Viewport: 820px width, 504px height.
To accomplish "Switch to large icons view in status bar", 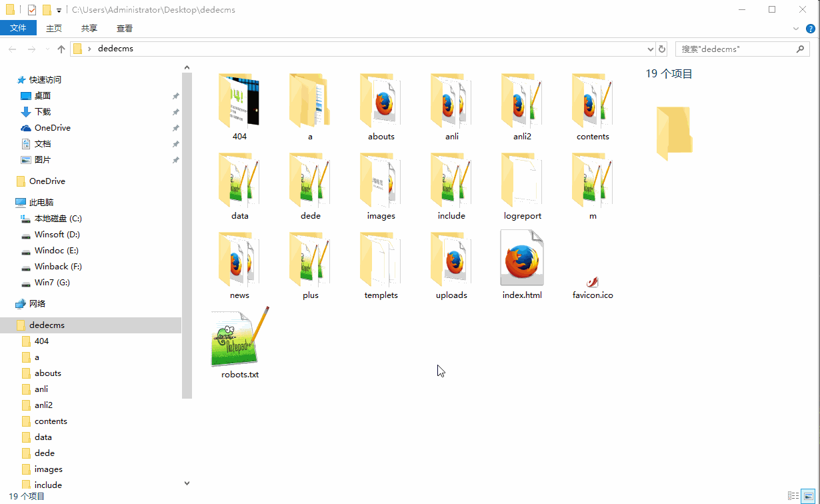I will tap(809, 496).
